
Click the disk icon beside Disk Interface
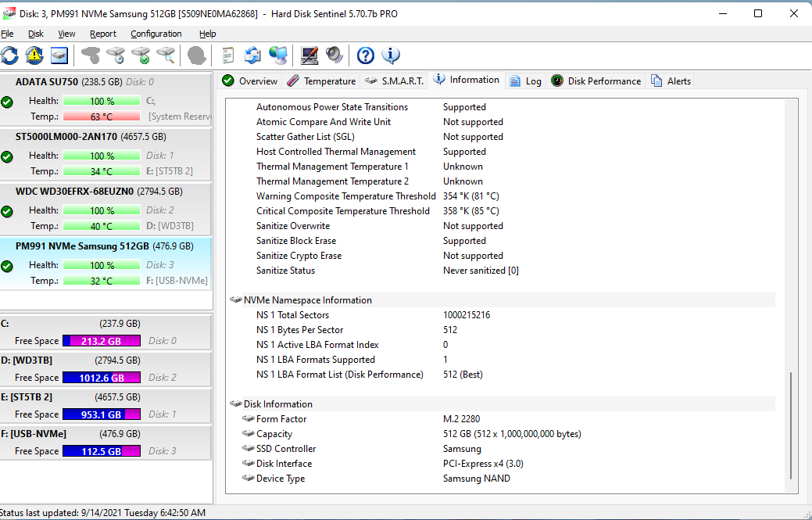[x=248, y=464]
